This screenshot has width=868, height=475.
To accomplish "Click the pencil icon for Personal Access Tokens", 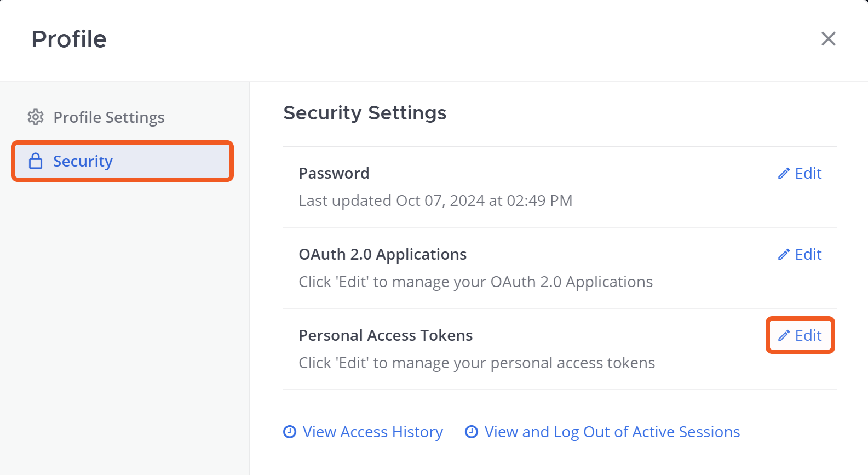I will tap(784, 336).
